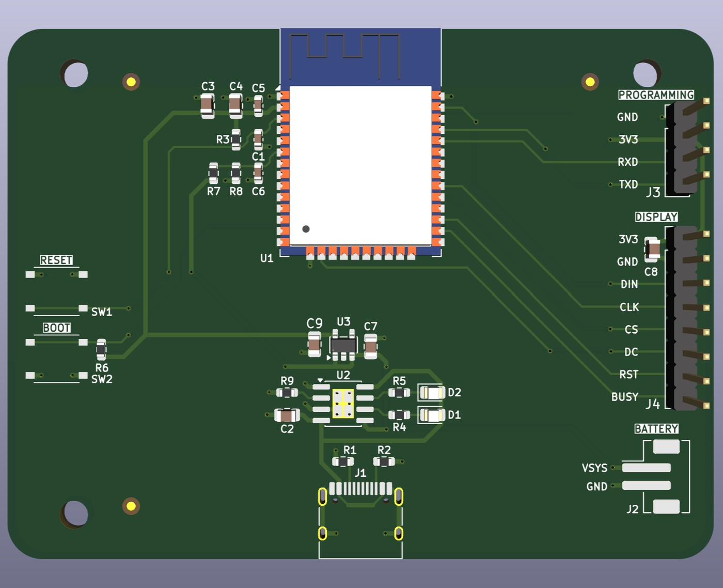Image resolution: width=723 pixels, height=588 pixels.
Task: Select the J4 display pin header body
Action: [x=682, y=318]
